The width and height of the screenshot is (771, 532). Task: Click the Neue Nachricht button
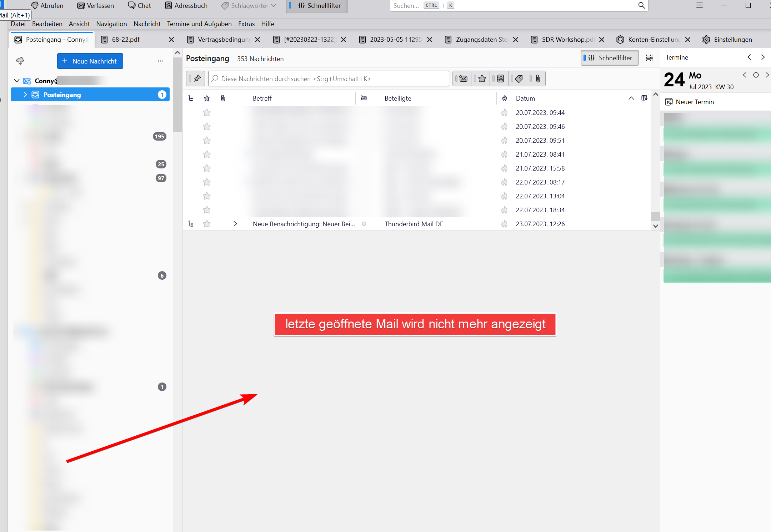click(90, 61)
